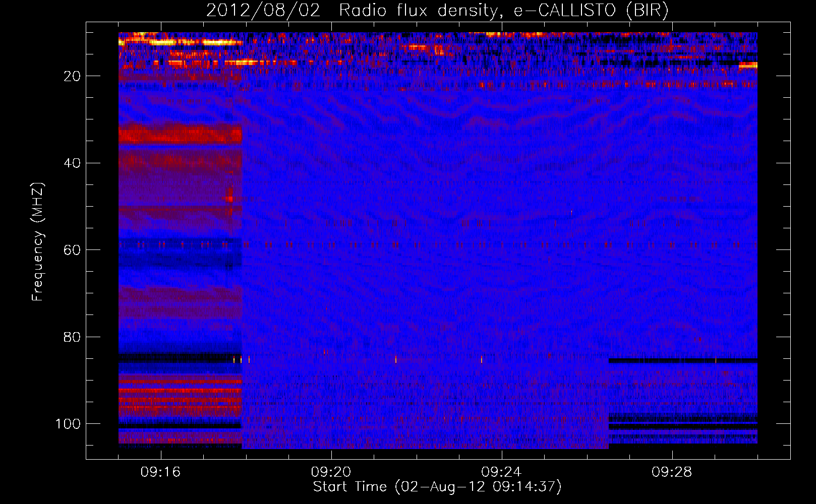This screenshot has width=816, height=504.
Task: Click the '09:20' time tick label
Action: tap(331, 472)
